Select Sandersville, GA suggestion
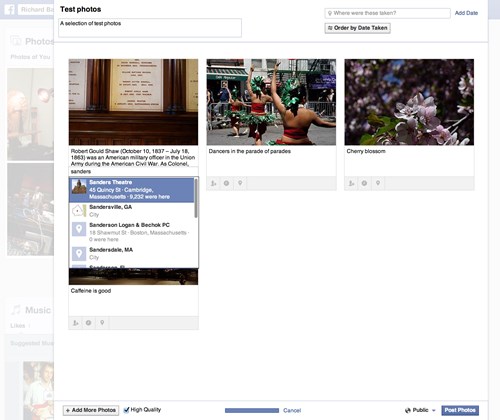Viewport: 500px width, 420px height. pyautogui.click(x=132, y=211)
